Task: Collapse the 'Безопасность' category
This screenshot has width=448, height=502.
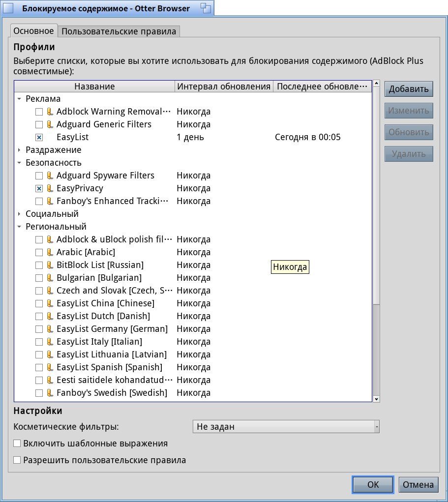Action: [19, 163]
